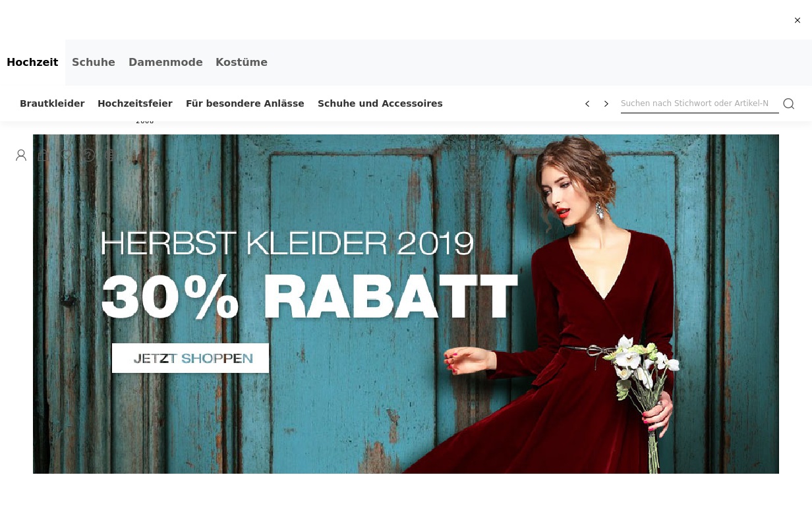Viewport: 812px width, 506px height.
Task: Open the Hochzeitsfeier category
Action: (x=135, y=103)
